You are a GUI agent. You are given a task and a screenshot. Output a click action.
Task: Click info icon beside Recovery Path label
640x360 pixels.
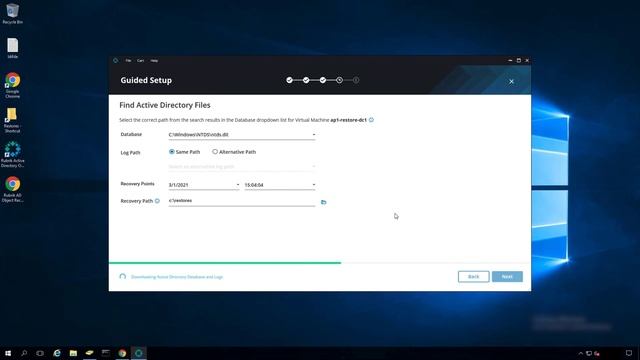(157, 201)
